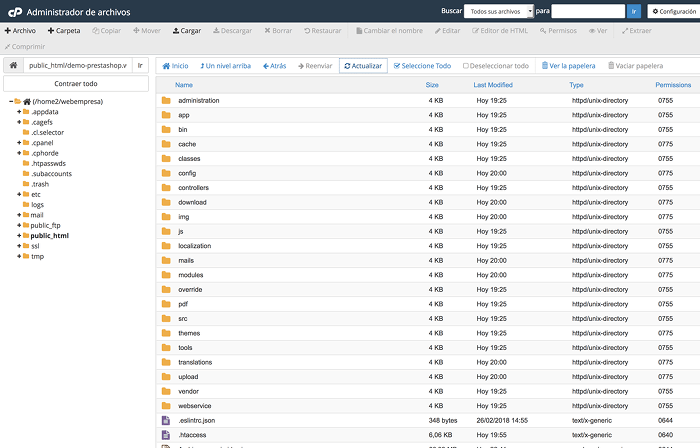Click the cPanel logo in header

[x=13, y=11]
